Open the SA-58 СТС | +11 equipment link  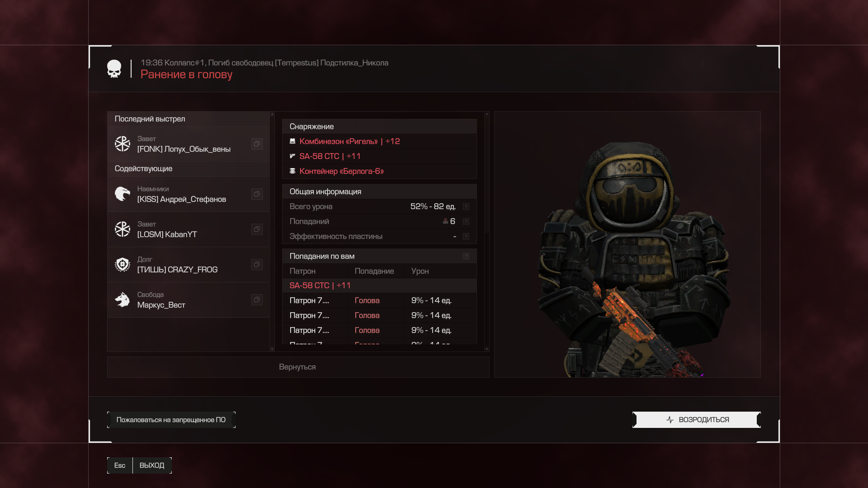point(330,156)
